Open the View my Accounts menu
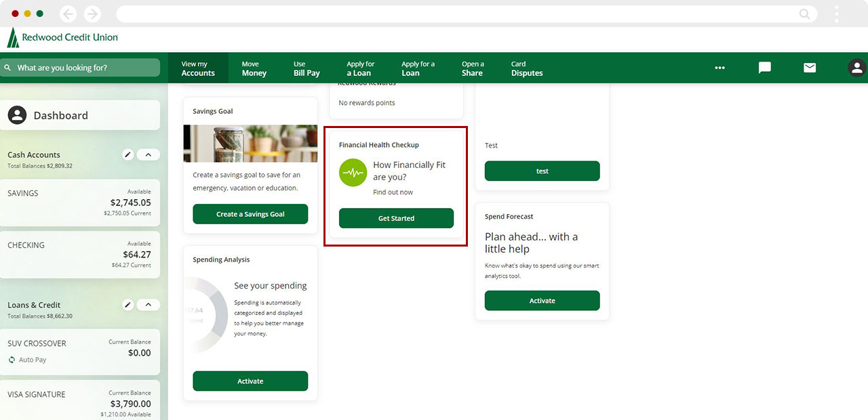The width and height of the screenshot is (868, 420). [x=198, y=68]
